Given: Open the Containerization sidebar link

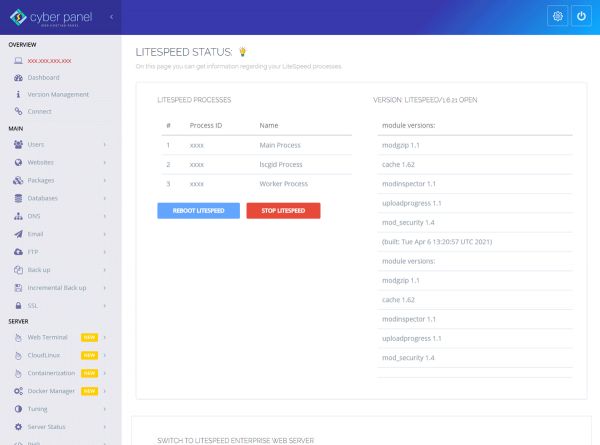Looking at the screenshot, I should 51,373.
